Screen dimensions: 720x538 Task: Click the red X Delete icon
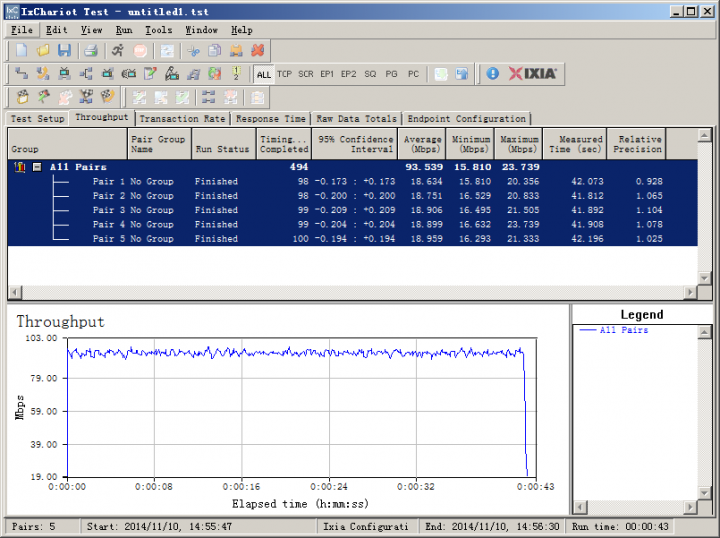click(x=258, y=50)
